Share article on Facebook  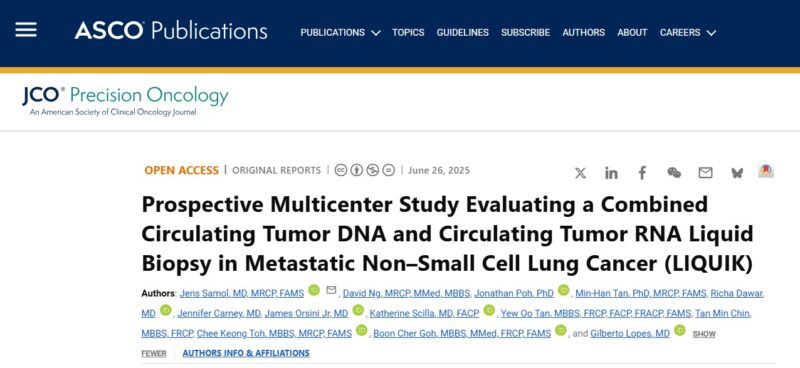[x=642, y=173]
